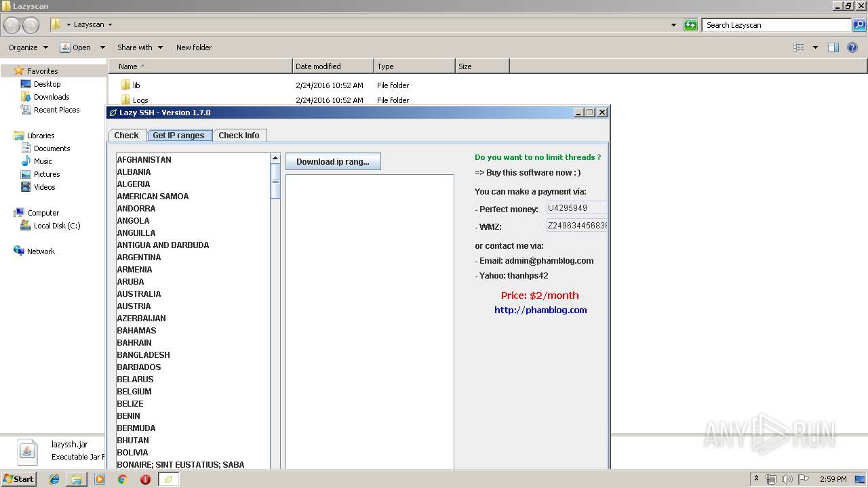Show hidden tray icons
The width and height of the screenshot is (868, 488).
click(x=756, y=479)
